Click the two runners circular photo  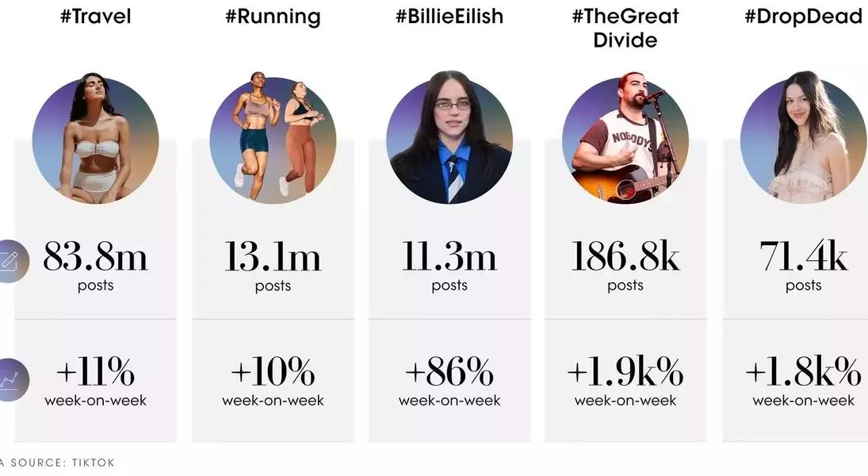tap(273, 138)
